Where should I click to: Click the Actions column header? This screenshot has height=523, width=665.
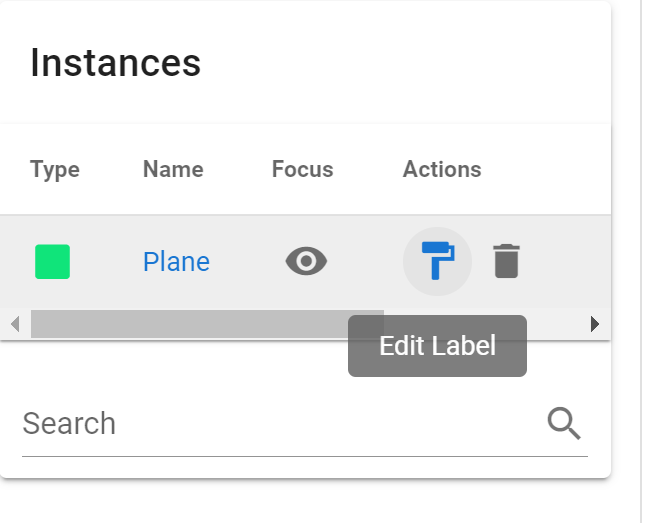pyautogui.click(x=442, y=170)
